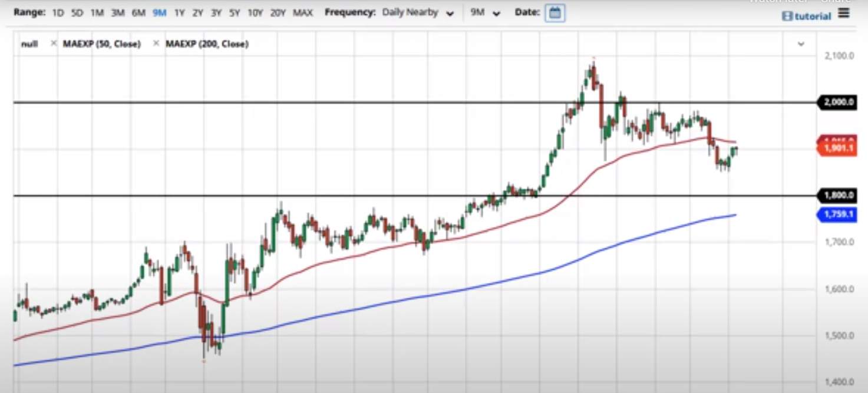
Task: Select the 5Y range
Action: [x=235, y=12]
